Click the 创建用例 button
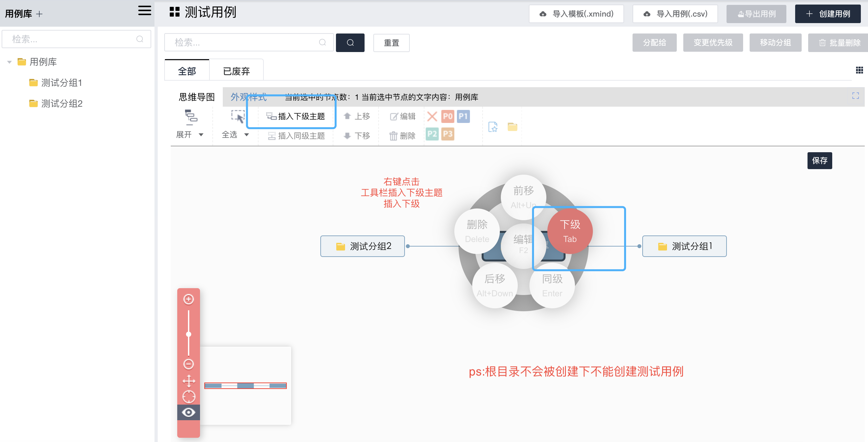Viewport: 868px width, 442px height. tap(828, 14)
